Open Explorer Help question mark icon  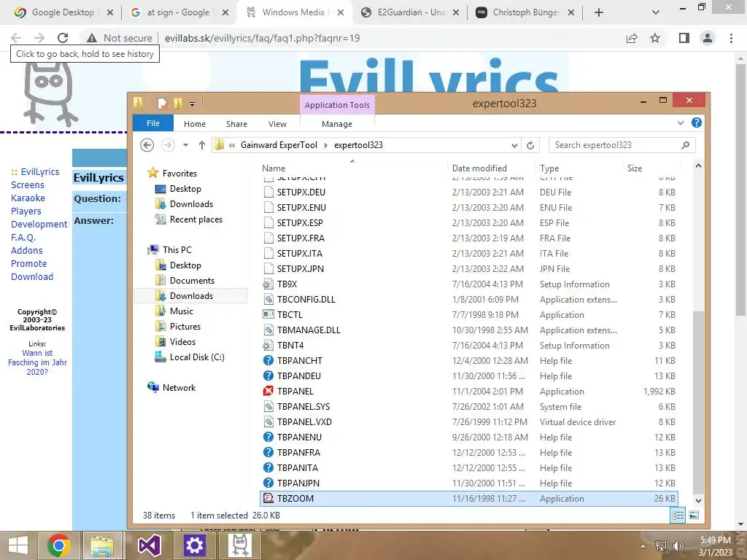[696, 122]
